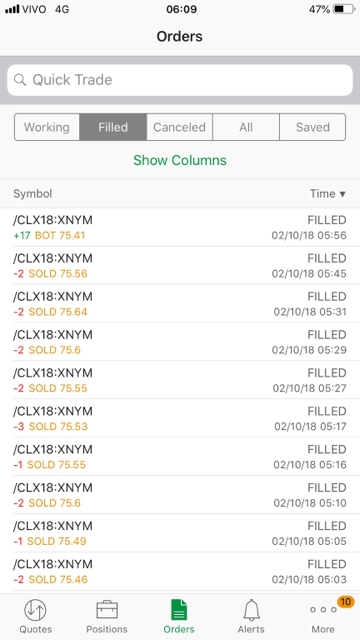The height and width of the screenshot is (640, 360).
Task: Open the Quotes tab icon
Action: coord(35,611)
